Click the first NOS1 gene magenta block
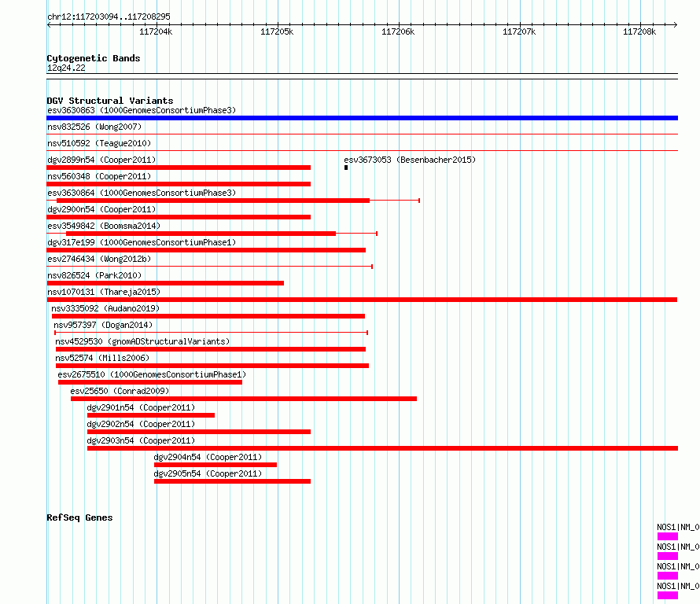Screen dimensions: 700x604 [668, 536]
